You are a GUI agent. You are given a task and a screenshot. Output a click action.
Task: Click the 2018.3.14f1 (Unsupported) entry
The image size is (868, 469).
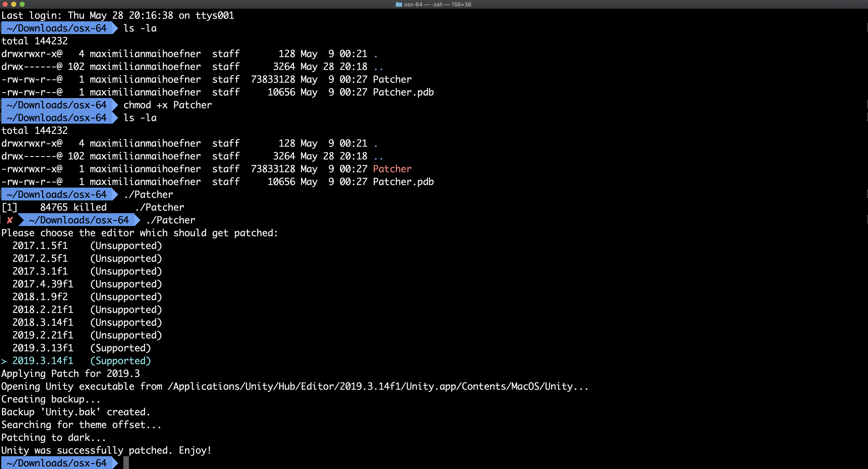coord(87,323)
